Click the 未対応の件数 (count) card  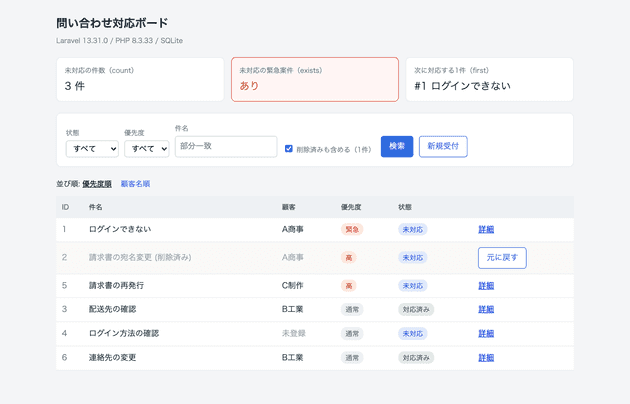140,80
